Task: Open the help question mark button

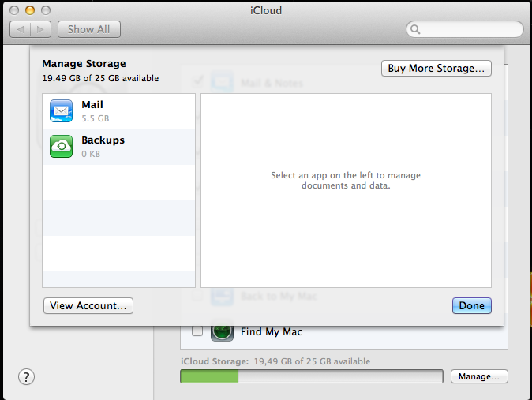Action: pyautogui.click(x=26, y=377)
